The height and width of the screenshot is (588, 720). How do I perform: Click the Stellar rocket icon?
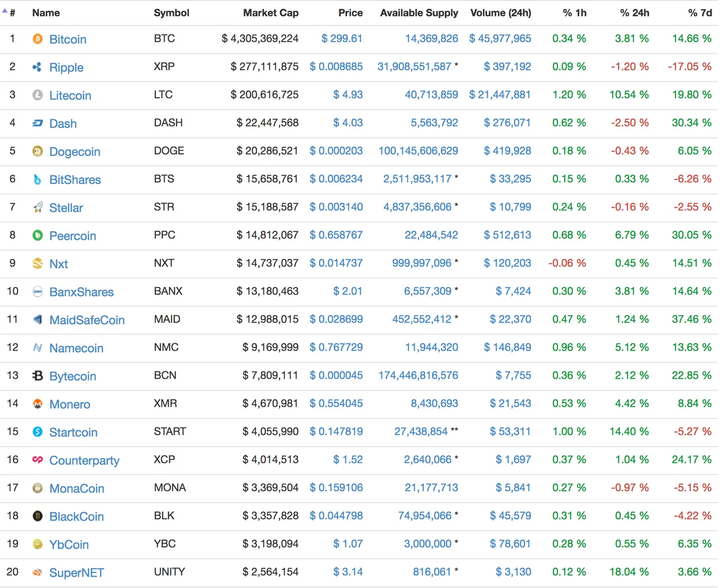point(38,208)
